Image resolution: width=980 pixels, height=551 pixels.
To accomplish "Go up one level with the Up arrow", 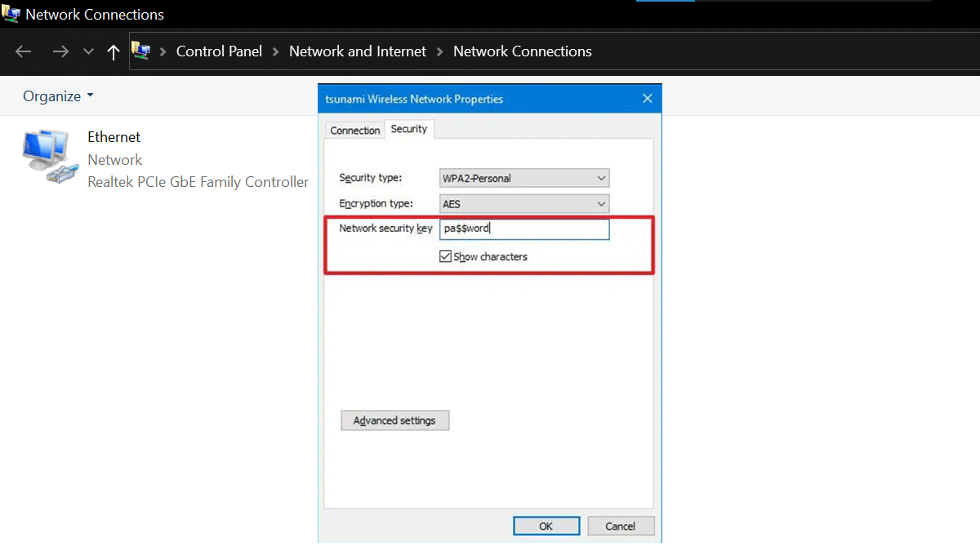I will pos(114,51).
